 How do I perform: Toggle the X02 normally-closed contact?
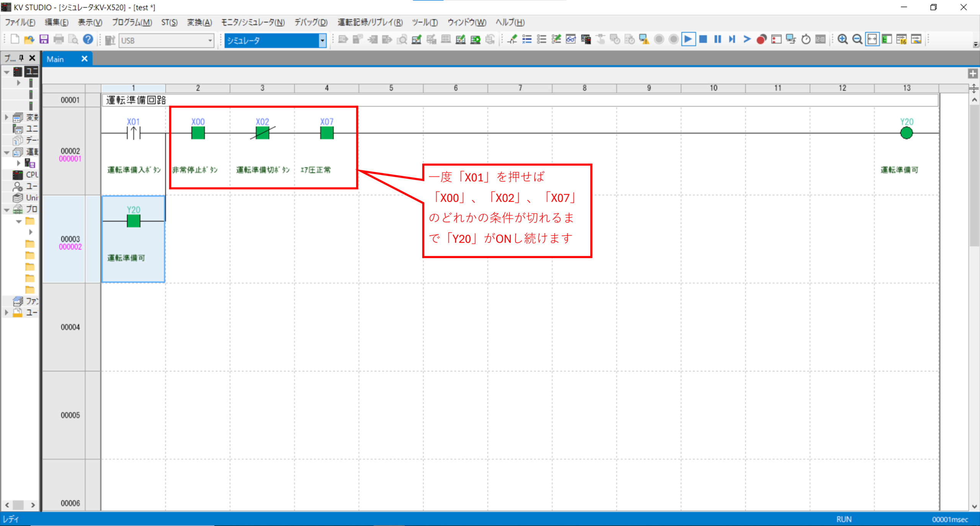(x=262, y=133)
